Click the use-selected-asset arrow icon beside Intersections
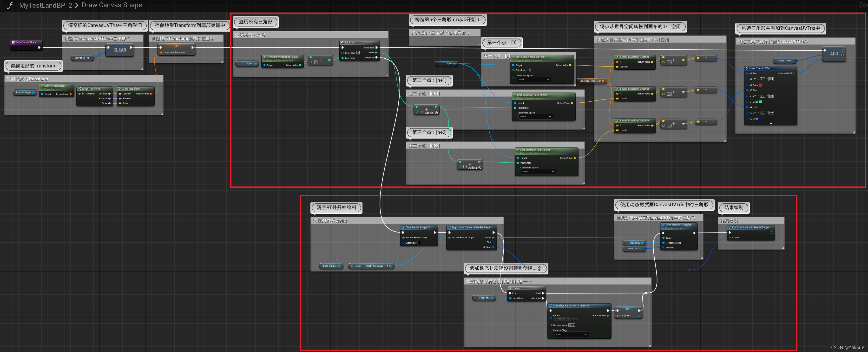868x352 pixels. point(573,319)
